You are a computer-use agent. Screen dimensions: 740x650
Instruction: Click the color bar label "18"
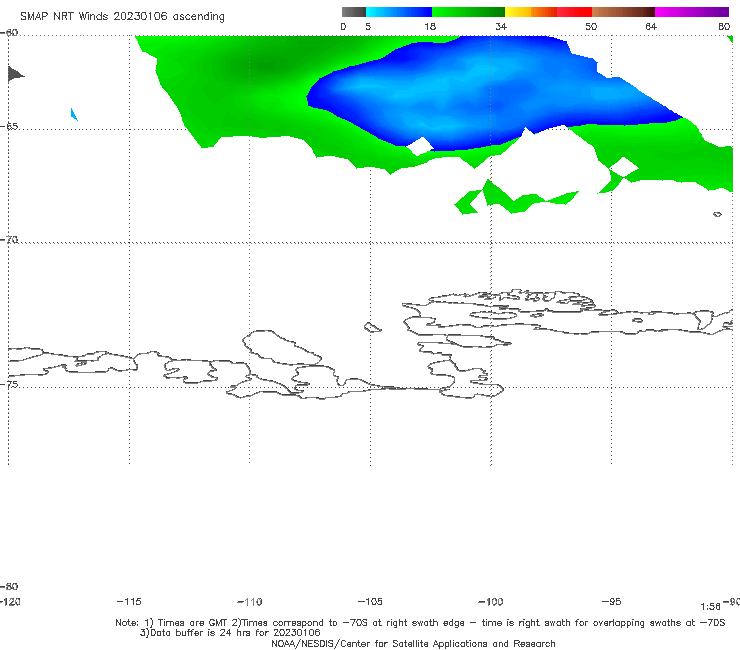(x=430, y=26)
